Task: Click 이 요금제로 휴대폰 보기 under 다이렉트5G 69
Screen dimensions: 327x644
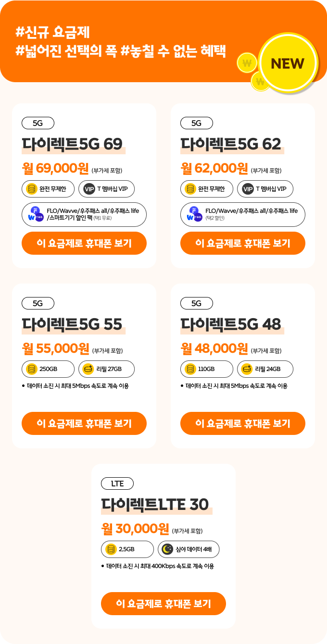Action: tap(84, 243)
